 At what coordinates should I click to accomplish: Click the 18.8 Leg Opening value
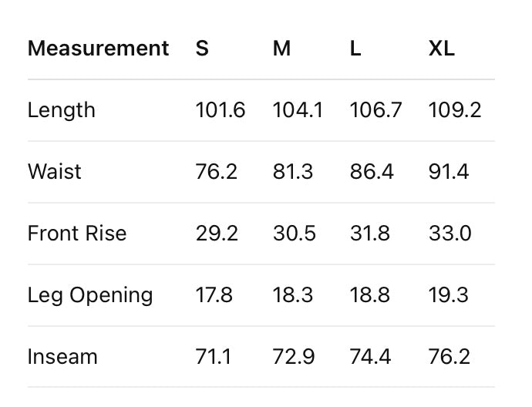click(370, 295)
